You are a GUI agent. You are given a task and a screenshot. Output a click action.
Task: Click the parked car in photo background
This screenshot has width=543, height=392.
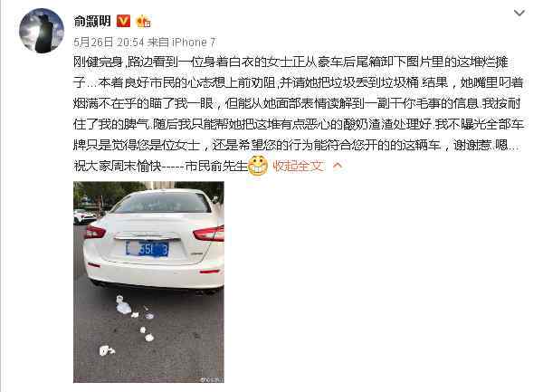click(84, 216)
